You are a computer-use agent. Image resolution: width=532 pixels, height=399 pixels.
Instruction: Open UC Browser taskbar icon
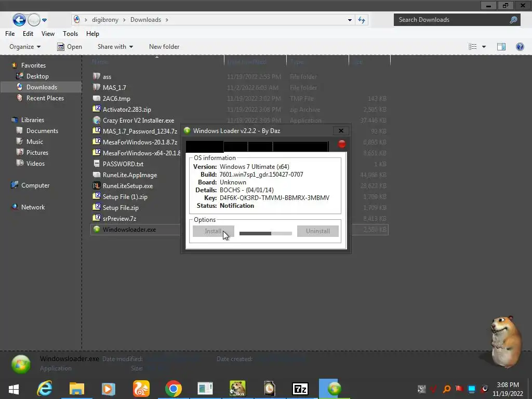pos(141,389)
